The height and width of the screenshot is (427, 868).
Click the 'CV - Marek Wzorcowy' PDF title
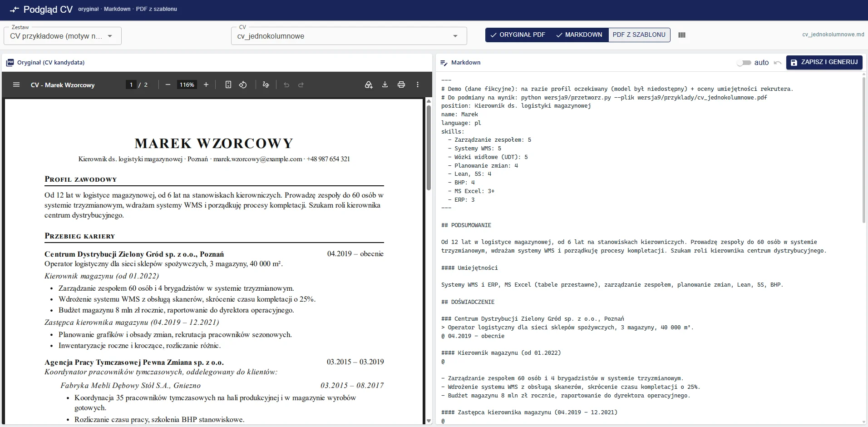click(63, 85)
